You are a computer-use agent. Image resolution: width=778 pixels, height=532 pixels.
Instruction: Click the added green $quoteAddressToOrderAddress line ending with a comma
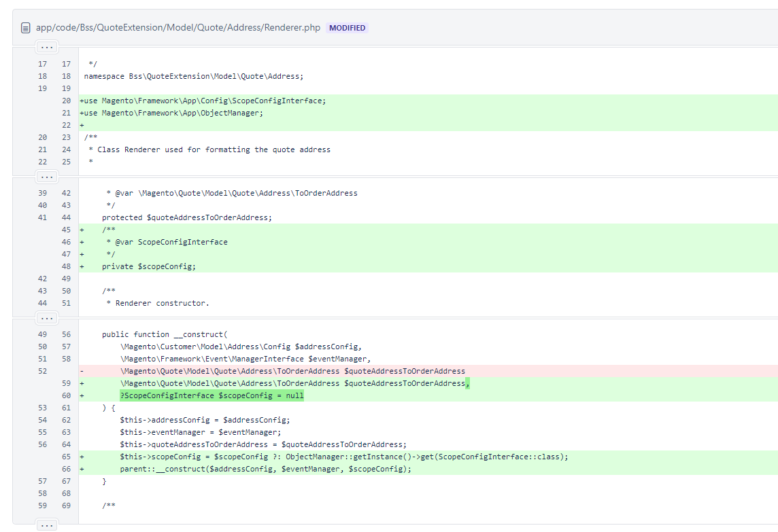(294, 383)
